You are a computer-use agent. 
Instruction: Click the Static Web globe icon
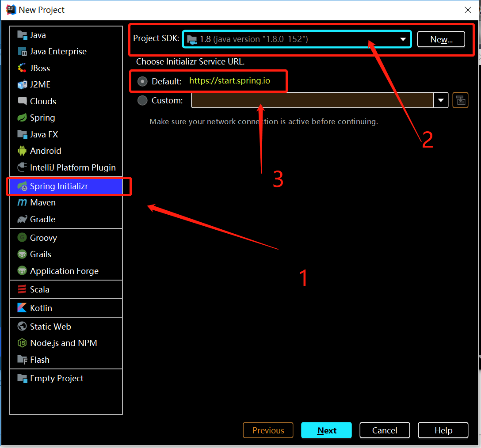(x=22, y=327)
